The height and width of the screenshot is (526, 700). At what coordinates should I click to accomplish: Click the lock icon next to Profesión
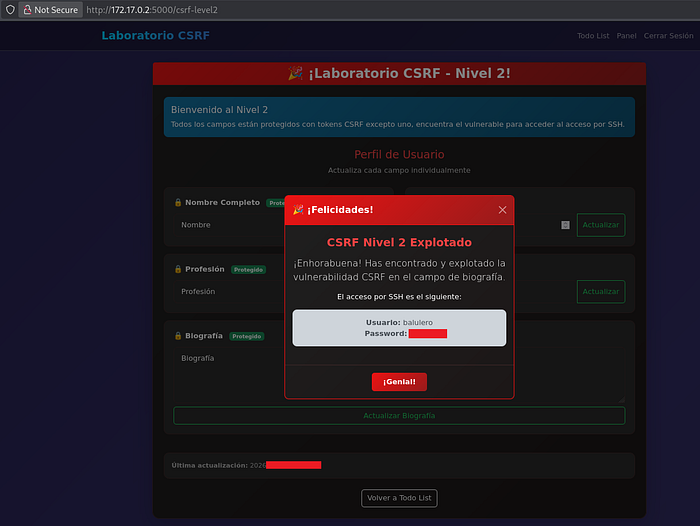tap(178, 269)
